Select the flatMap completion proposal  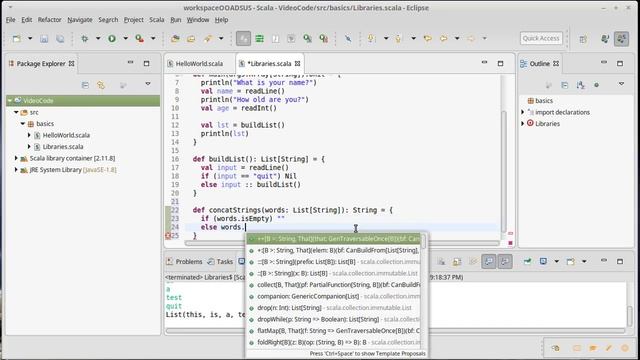[333, 331]
